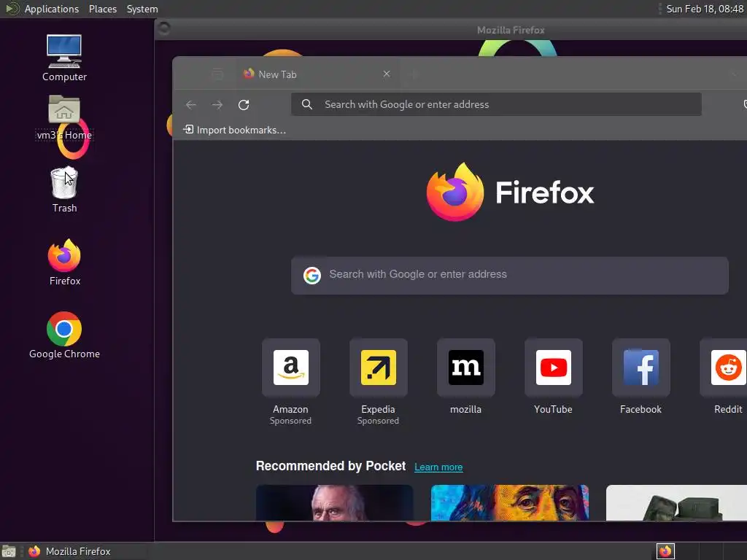Viewport: 747px width, 560px height.
Task: Open the Pocket story with colorful Franklin art
Action: tap(510, 503)
